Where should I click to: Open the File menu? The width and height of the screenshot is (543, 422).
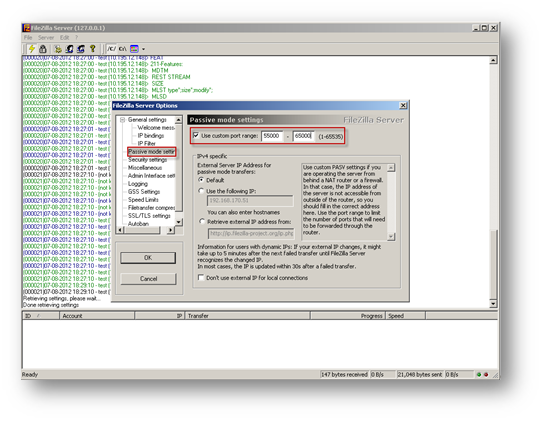pyautogui.click(x=28, y=37)
